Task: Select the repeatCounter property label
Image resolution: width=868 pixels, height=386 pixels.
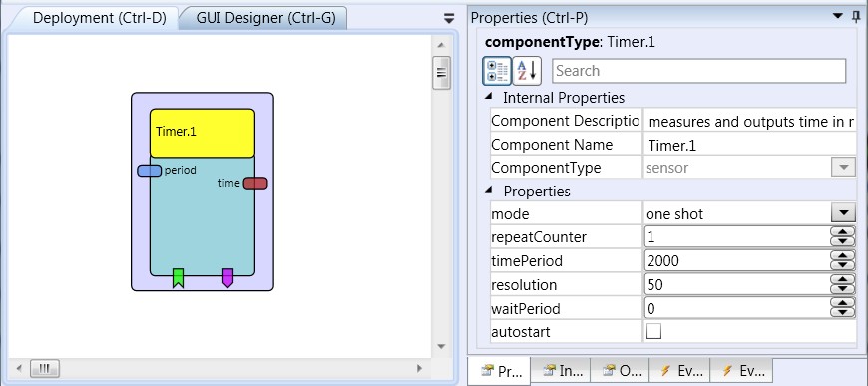Action: (x=539, y=237)
